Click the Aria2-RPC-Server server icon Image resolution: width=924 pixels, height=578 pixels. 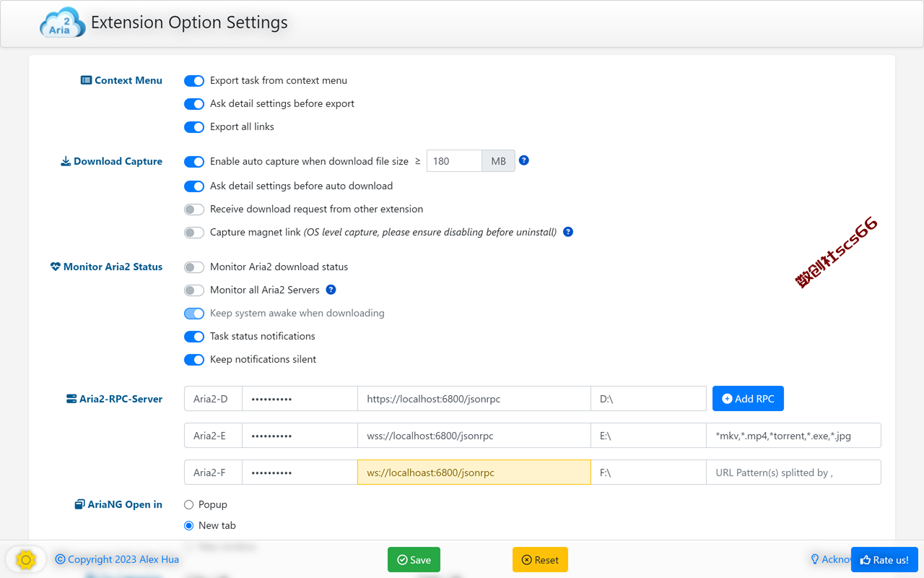point(71,399)
